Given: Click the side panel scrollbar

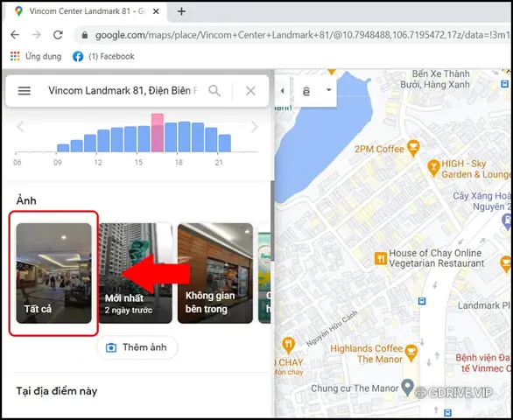Looking at the screenshot, I should (x=272, y=220).
